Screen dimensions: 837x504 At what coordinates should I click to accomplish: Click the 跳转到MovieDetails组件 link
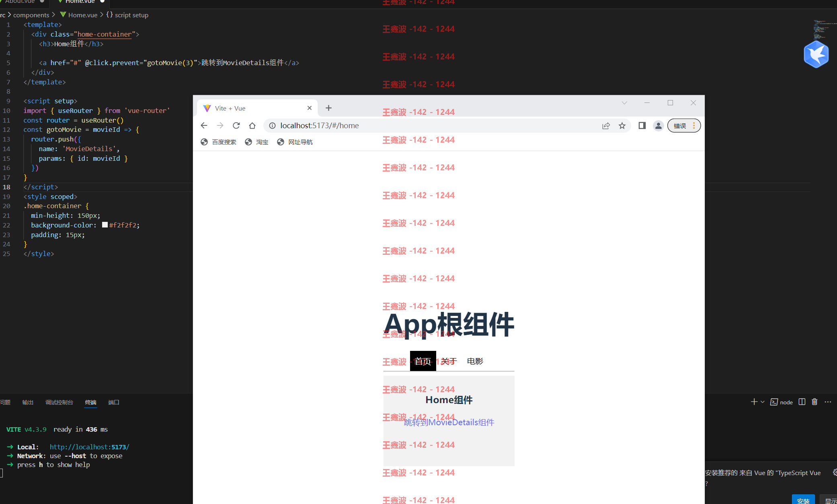coord(449,422)
